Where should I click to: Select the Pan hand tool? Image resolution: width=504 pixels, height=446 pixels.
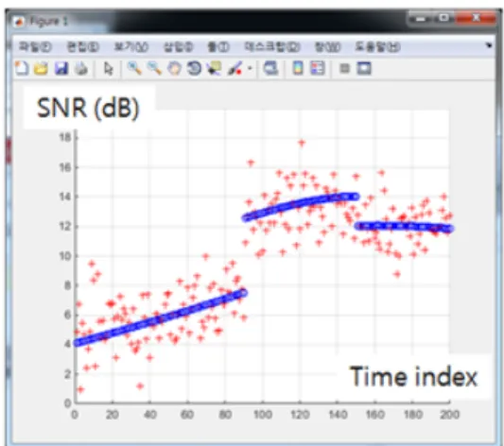(175, 68)
